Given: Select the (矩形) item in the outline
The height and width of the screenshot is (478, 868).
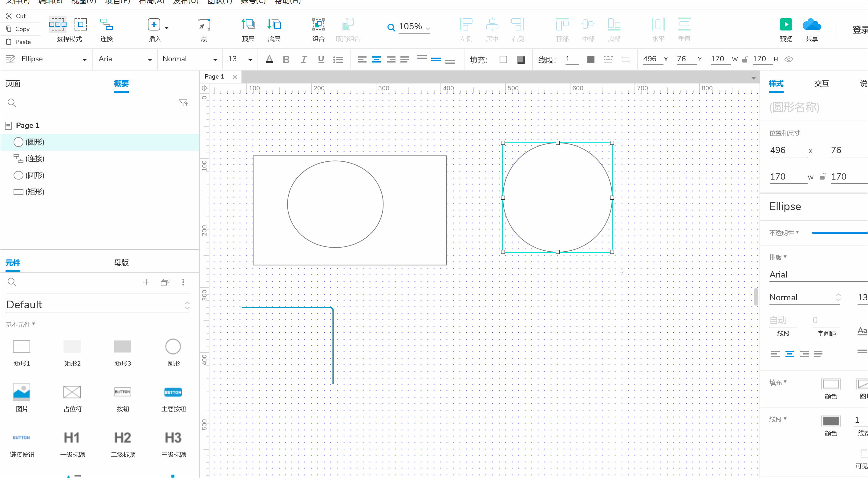Looking at the screenshot, I should coord(35,192).
